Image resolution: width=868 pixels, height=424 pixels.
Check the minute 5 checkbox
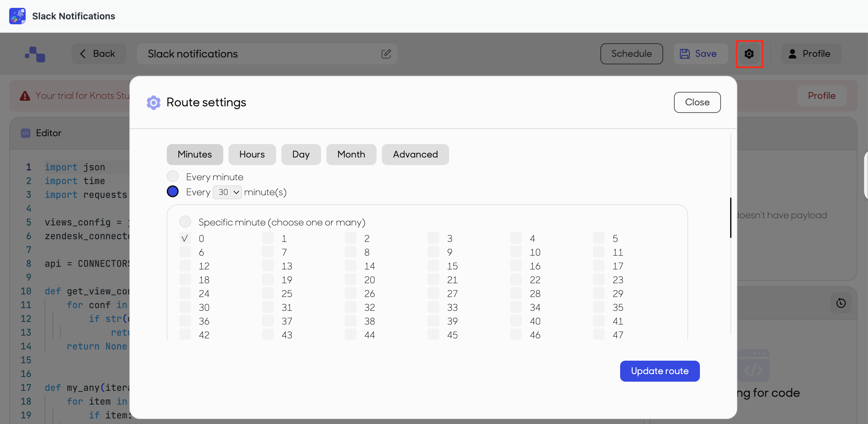click(x=599, y=238)
